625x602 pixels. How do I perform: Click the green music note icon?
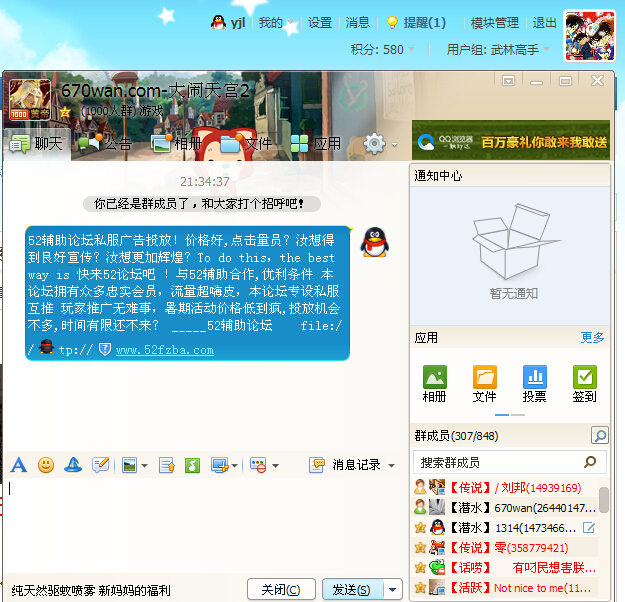tap(192, 465)
